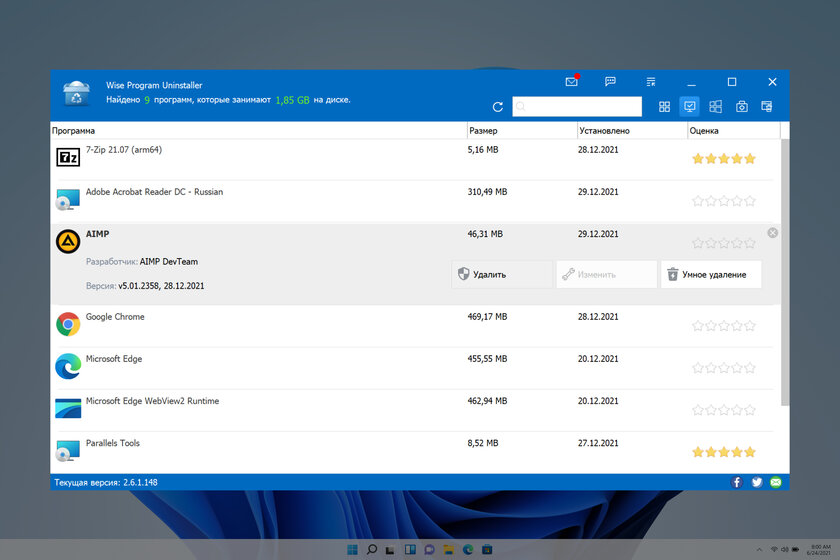Click the vertical scrollbar of program list

click(785, 272)
